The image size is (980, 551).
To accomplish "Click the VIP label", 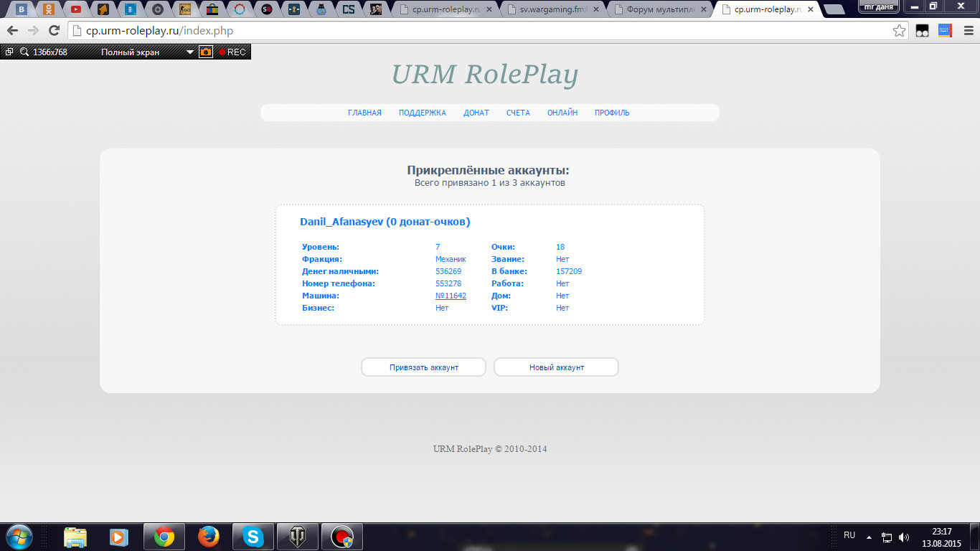I will click(499, 308).
